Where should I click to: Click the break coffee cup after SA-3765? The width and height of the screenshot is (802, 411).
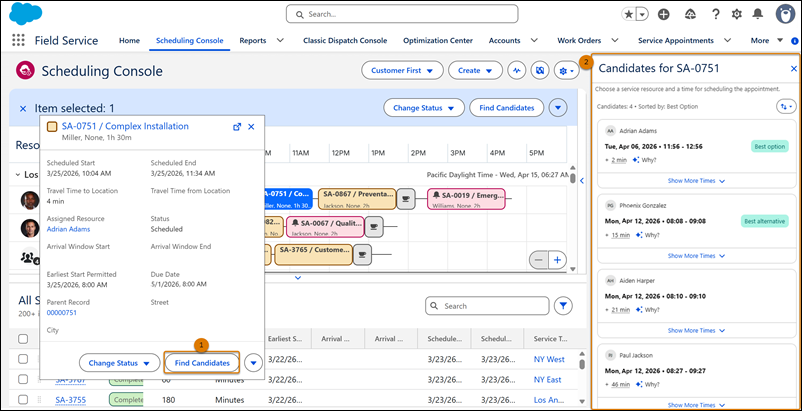(x=363, y=255)
